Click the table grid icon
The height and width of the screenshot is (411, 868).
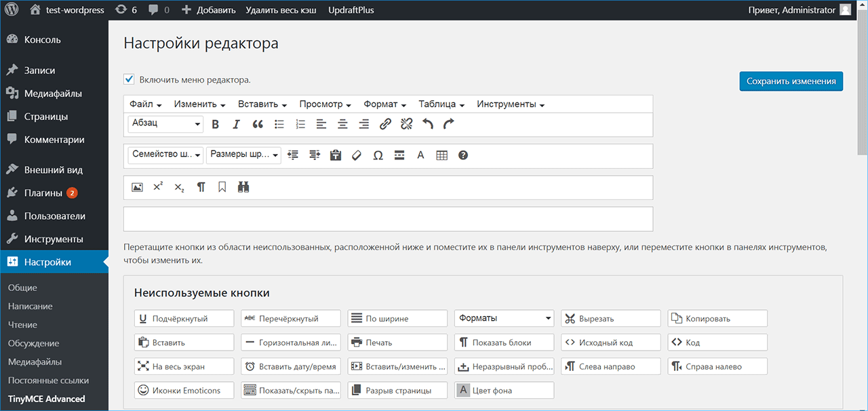tap(442, 155)
